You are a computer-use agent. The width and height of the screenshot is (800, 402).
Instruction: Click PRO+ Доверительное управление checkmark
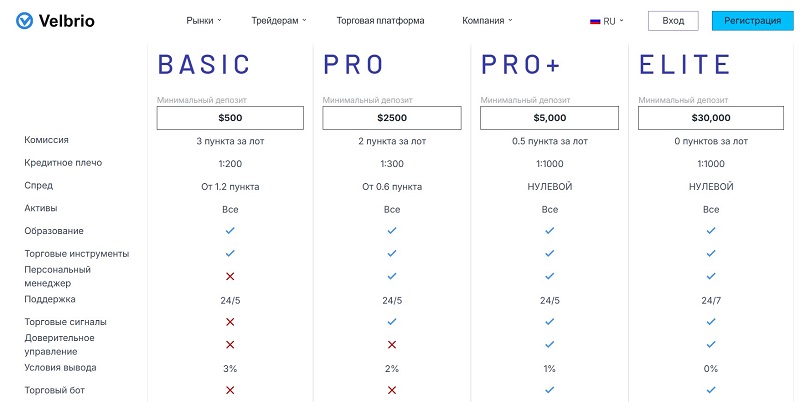(549, 344)
